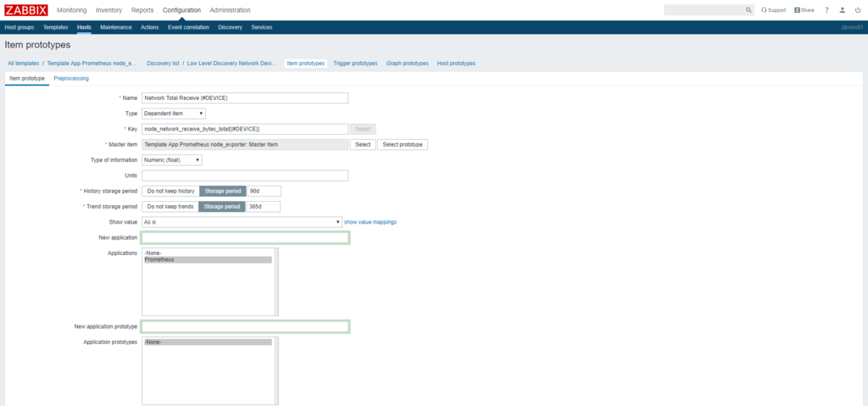Select Prometheus in Applications list

pyautogui.click(x=159, y=259)
